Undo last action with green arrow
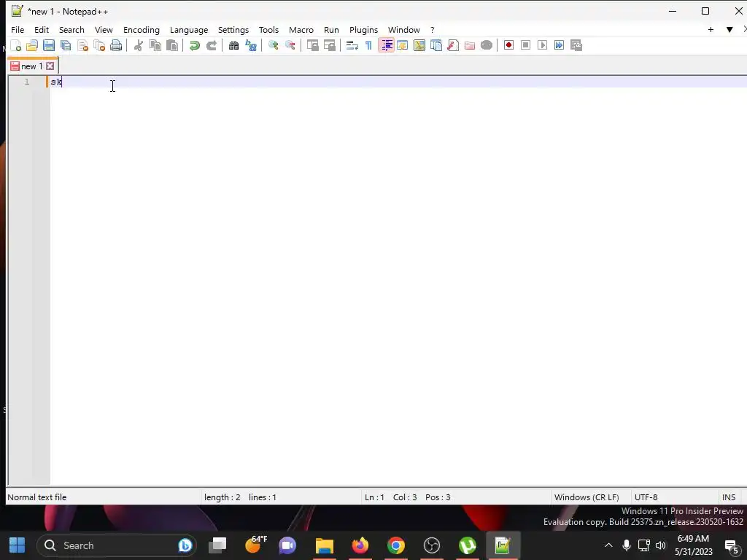Image resolution: width=747 pixels, height=560 pixels. coord(194,45)
